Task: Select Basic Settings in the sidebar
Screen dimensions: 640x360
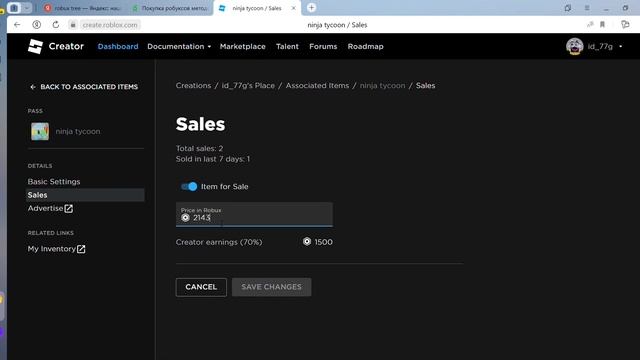Action: coord(54,182)
